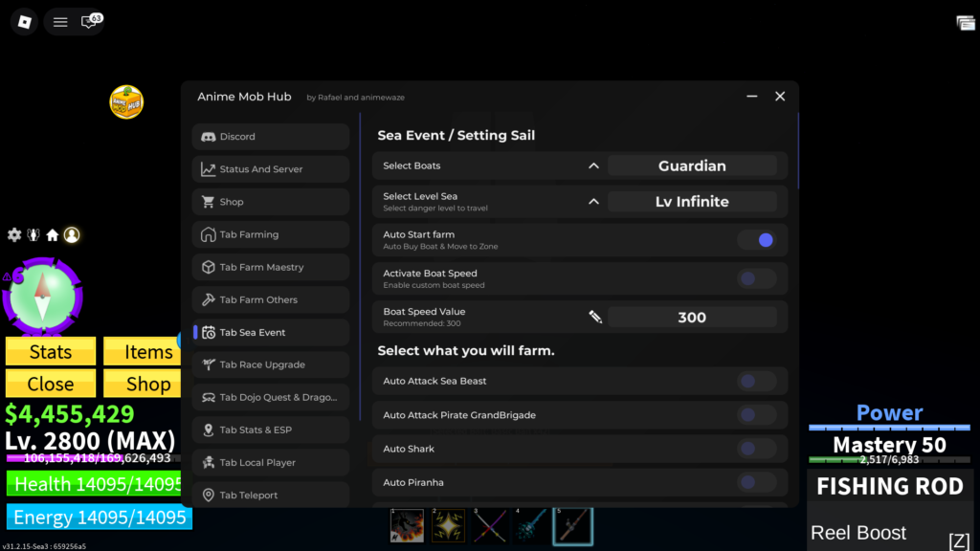Screen dimensions: 980x551
Task: Click the Mastery progress bar
Action: click(889, 460)
